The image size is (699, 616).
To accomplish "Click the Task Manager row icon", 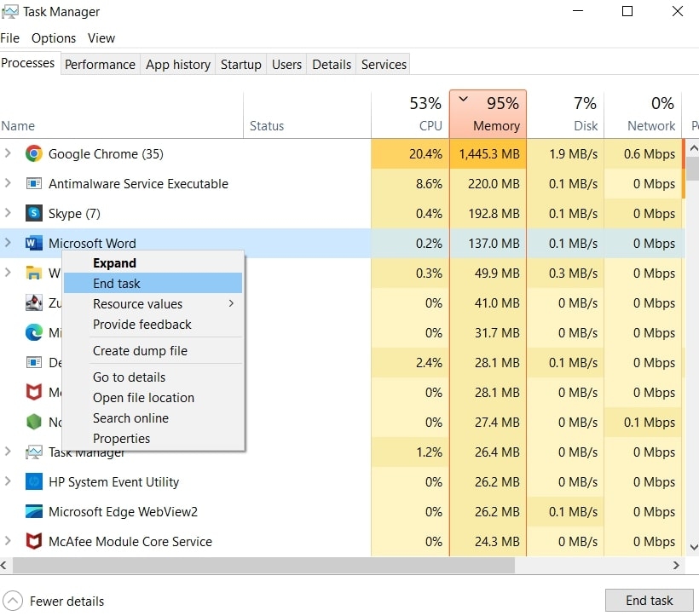I will click(34, 452).
